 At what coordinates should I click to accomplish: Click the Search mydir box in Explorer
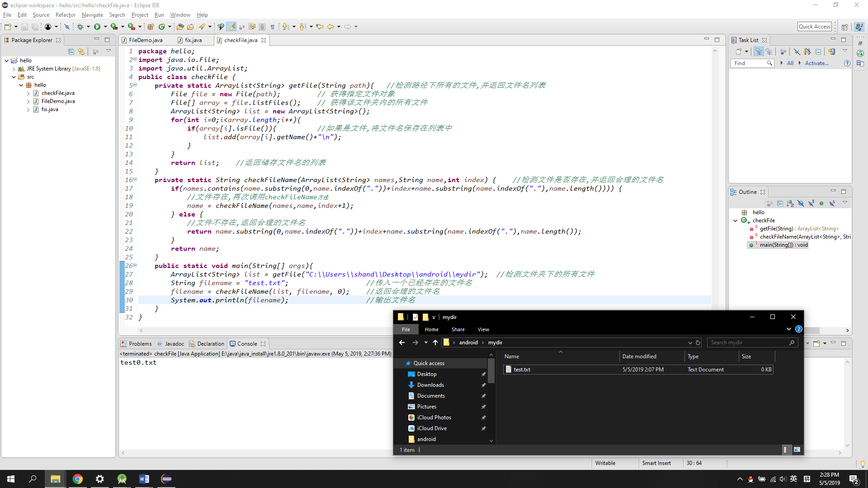click(752, 343)
